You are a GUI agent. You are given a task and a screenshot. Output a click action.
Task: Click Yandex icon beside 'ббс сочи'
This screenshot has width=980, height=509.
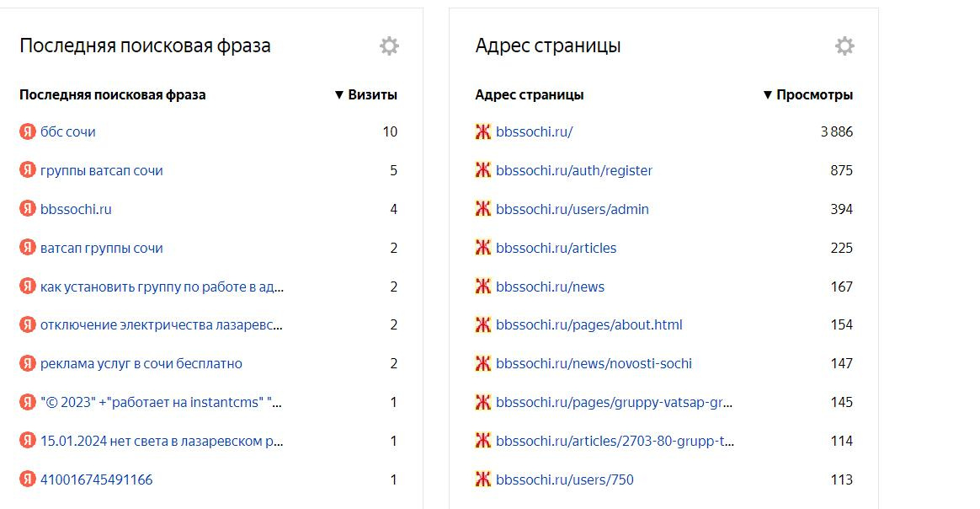(x=28, y=131)
